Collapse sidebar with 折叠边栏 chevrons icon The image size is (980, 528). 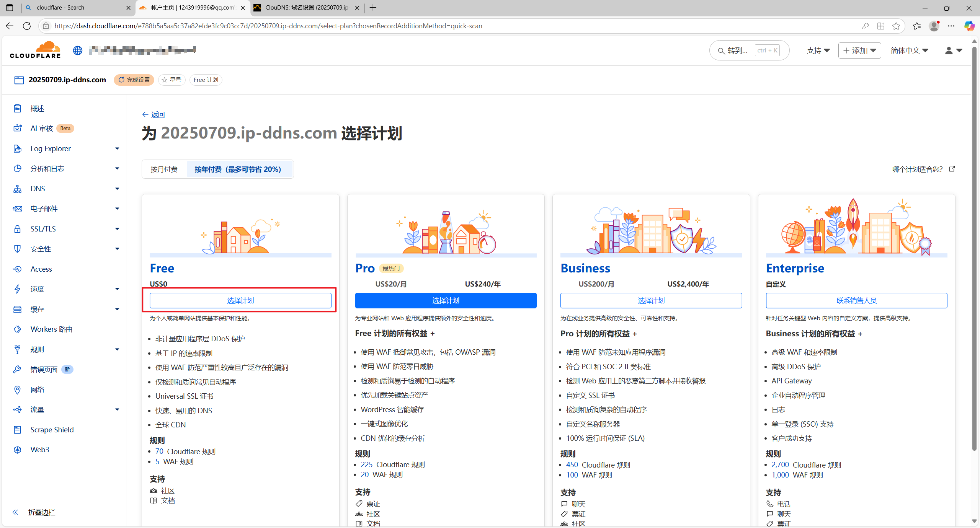click(15, 512)
